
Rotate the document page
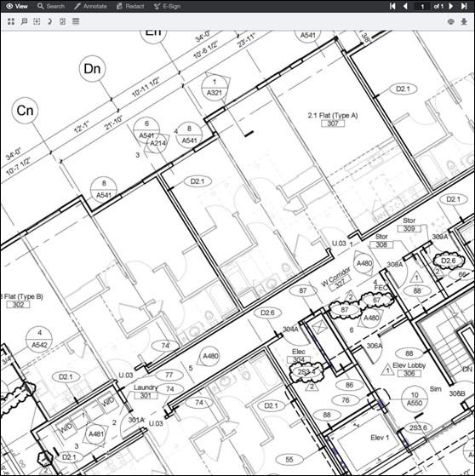49,21
